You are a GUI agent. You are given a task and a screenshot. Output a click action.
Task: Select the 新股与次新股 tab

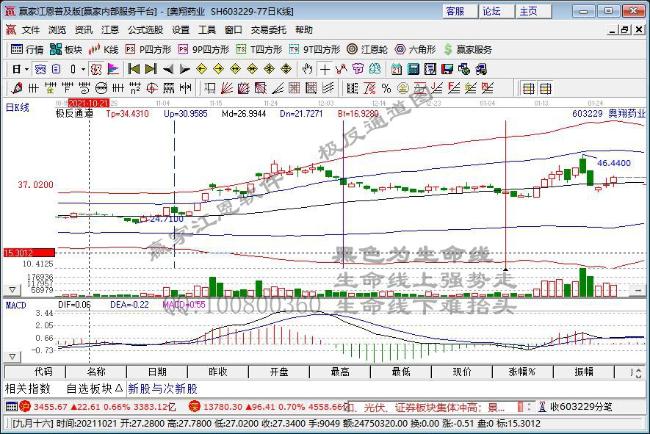(162, 389)
